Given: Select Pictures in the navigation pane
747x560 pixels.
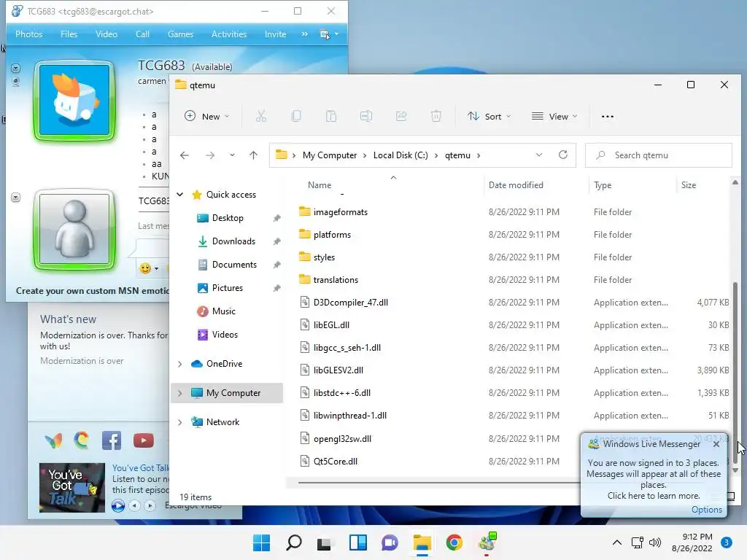Looking at the screenshot, I should pyautogui.click(x=228, y=288).
